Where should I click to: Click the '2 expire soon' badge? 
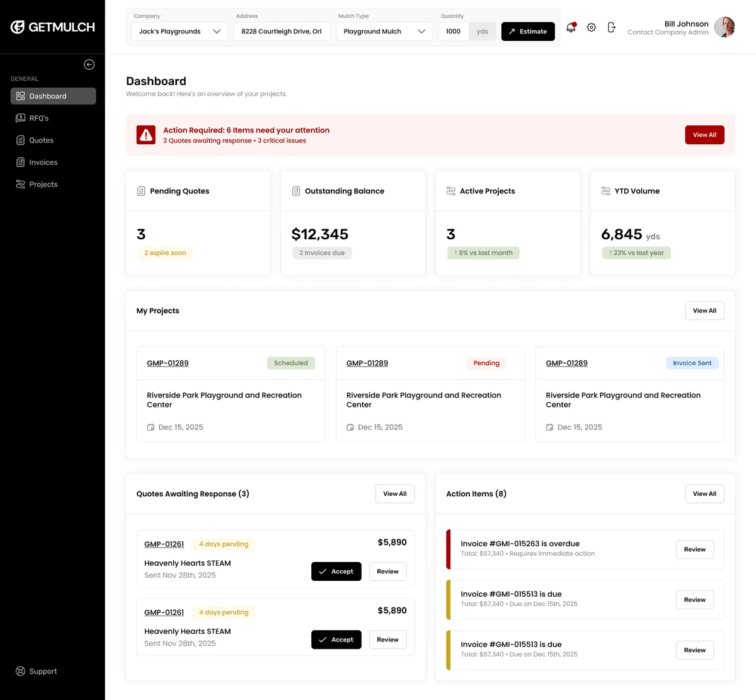[x=165, y=253]
